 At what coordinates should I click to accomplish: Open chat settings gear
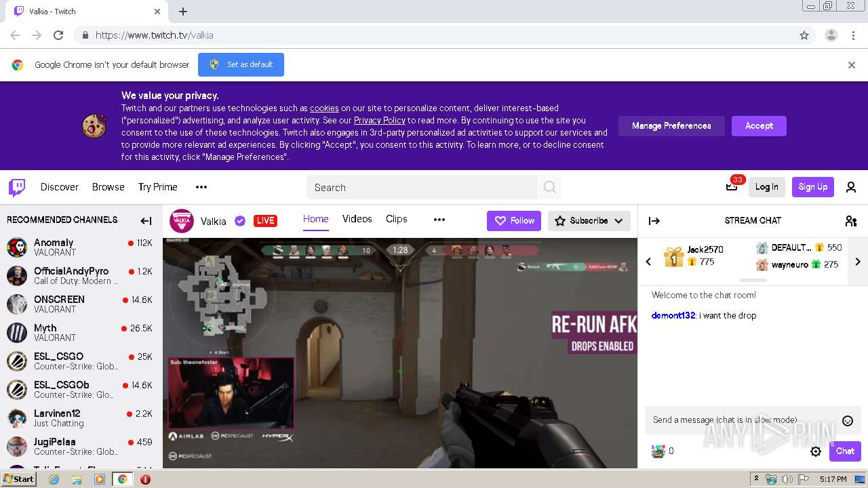[x=816, y=451]
